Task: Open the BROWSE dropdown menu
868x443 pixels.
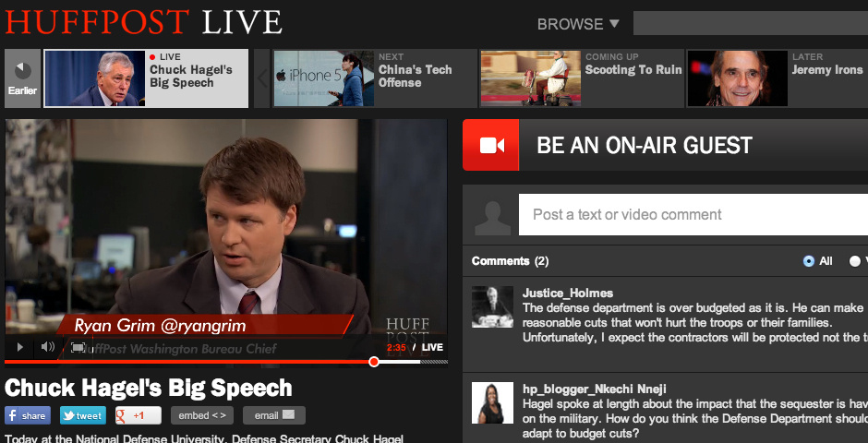Action: click(578, 24)
